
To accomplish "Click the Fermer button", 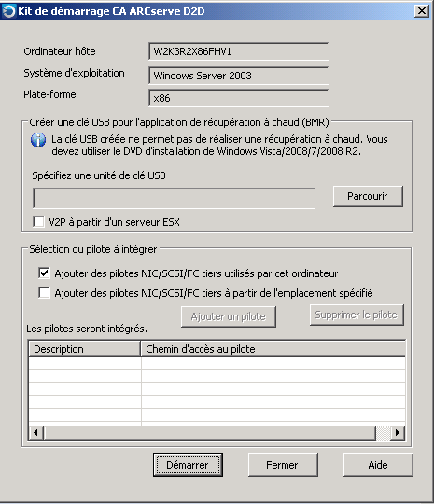I will click(283, 465).
